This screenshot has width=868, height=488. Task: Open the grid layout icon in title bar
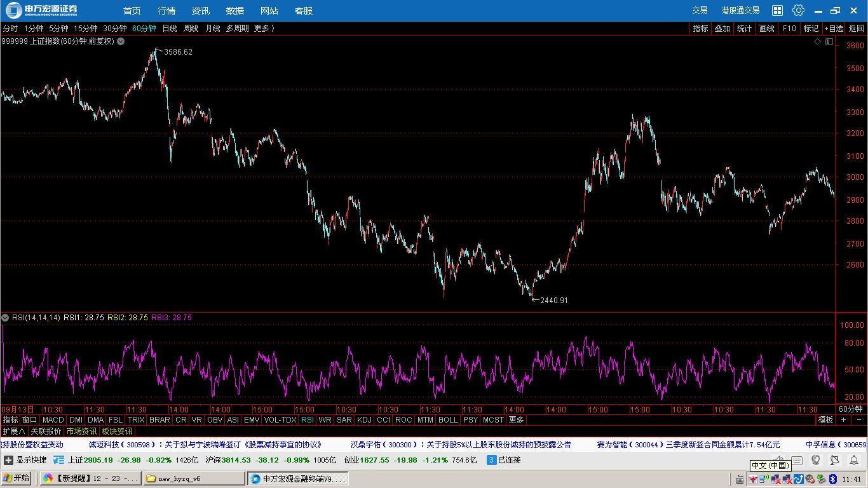[x=777, y=10]
